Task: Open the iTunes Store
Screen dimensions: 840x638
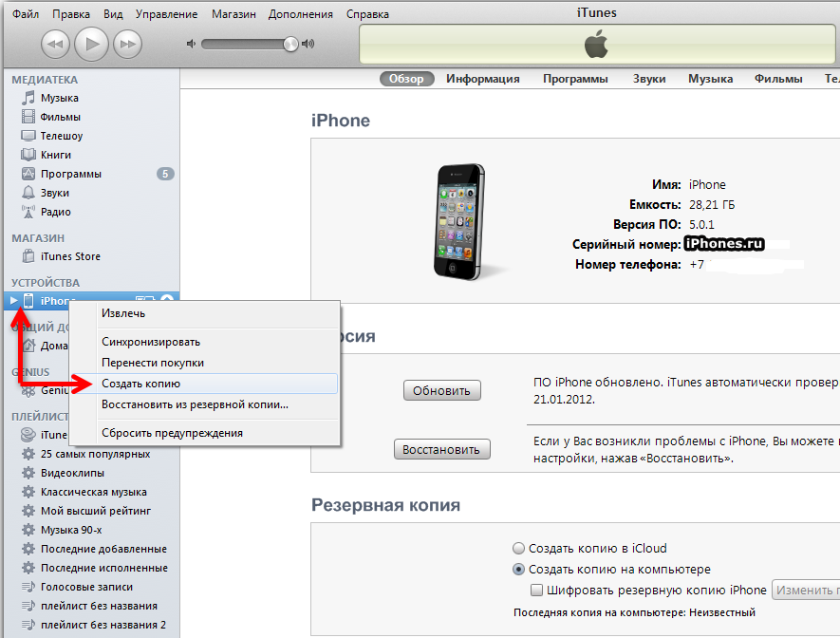Action: (70, 256)
